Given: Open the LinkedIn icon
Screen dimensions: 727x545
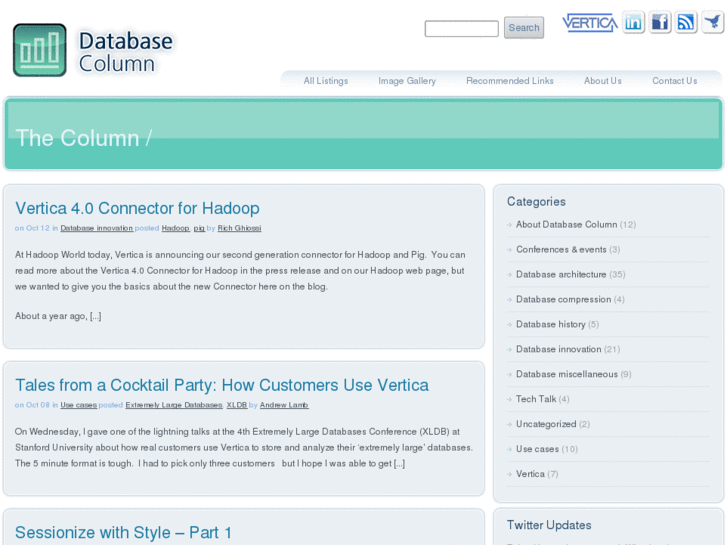Looking at the screenshot, I should (x=633, y=22).
